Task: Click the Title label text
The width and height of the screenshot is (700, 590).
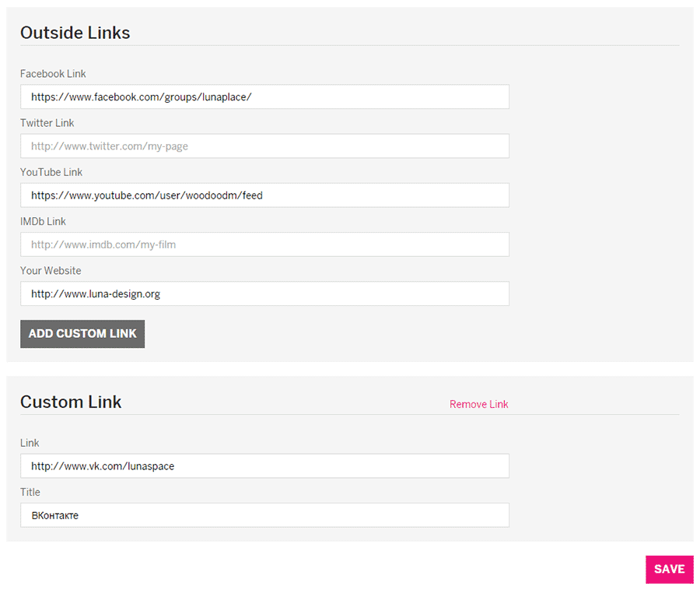Action: pyautogui.click(x=30, y=492)
